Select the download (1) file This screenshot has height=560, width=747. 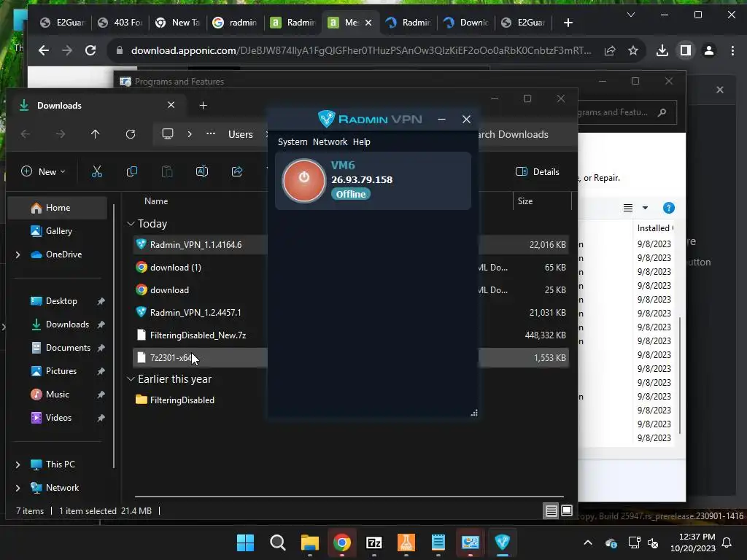(x=175, y=267)
